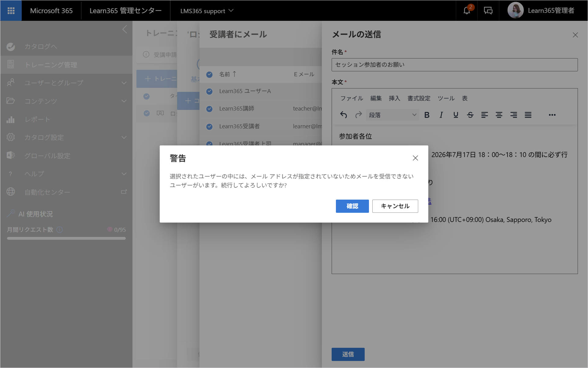
Task: Open the 書式設定 editor menu
Action: coord(419,98)
